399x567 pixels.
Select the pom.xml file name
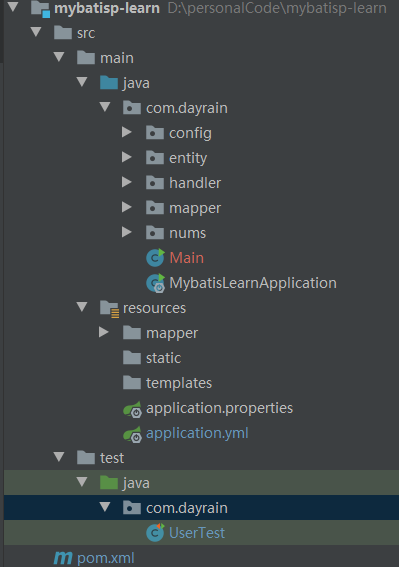tap(106, 558)
